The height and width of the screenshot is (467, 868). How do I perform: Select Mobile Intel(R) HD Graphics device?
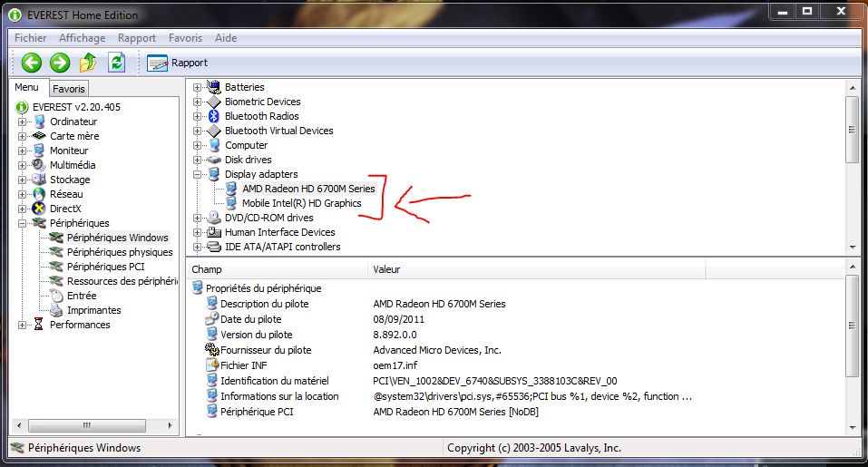pos(302,203)
